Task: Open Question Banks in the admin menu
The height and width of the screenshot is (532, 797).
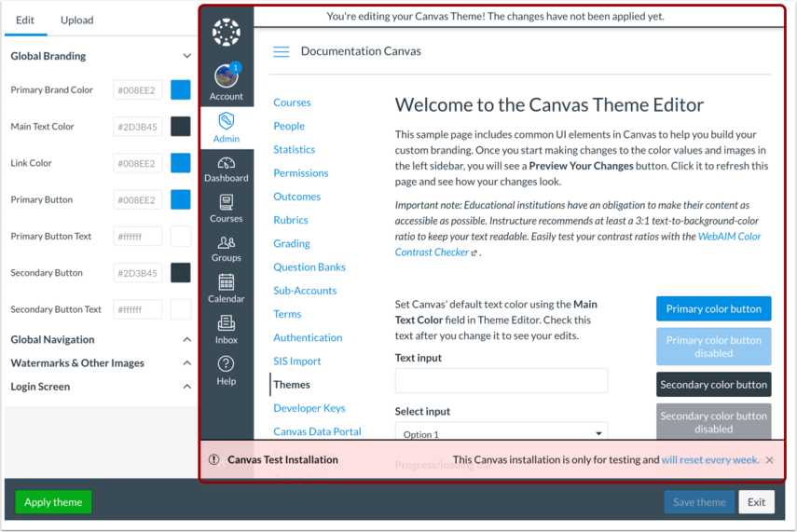Action: coord(309,267)
